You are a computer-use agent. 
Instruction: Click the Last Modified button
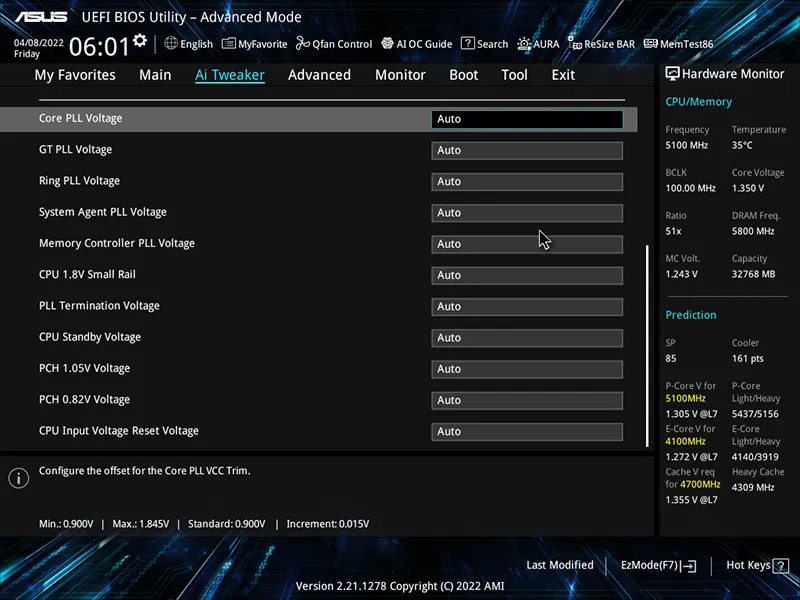[x=560, y=565]
